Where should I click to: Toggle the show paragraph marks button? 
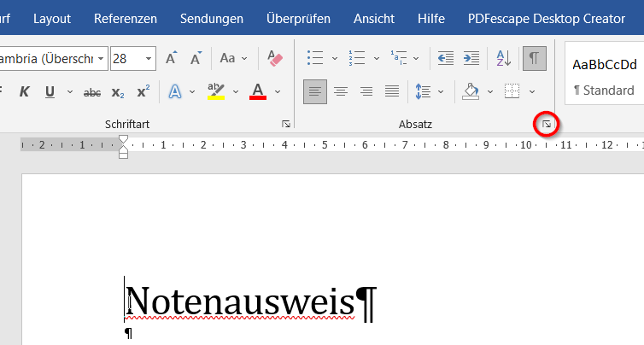click(534, 58)
